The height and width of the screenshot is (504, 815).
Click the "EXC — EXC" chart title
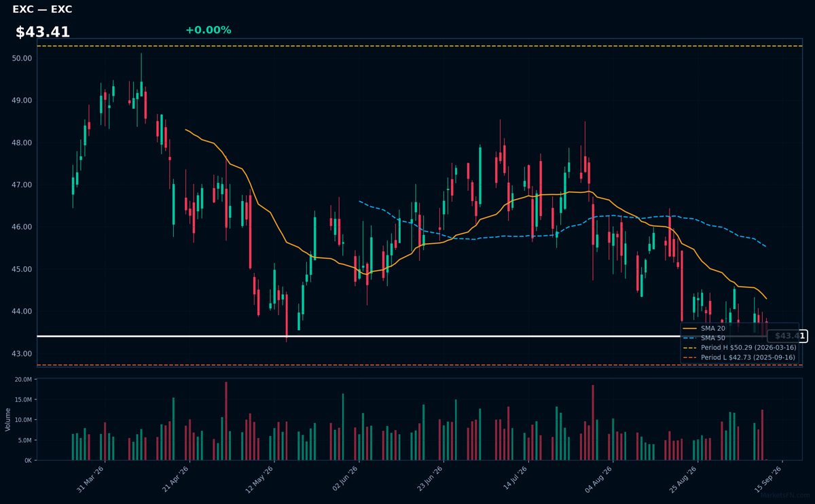(42, 10)
